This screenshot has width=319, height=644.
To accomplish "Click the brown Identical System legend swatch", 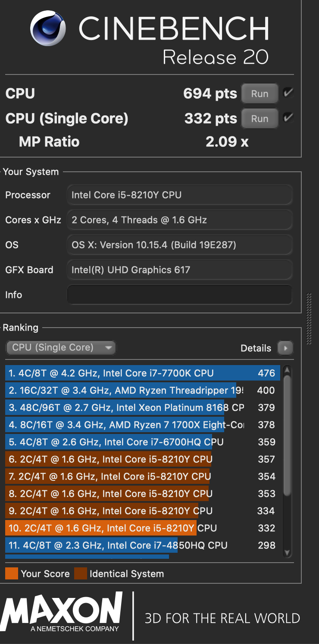I will click(x=81, y=573).
